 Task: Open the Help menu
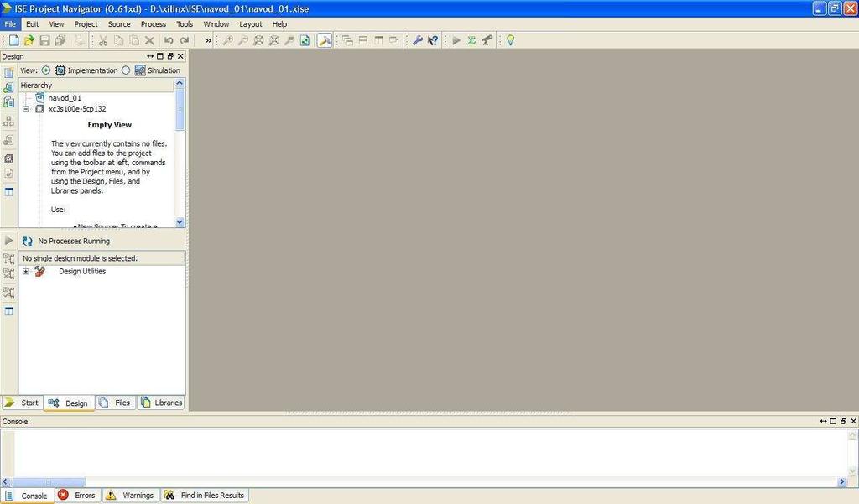(279, 24)
